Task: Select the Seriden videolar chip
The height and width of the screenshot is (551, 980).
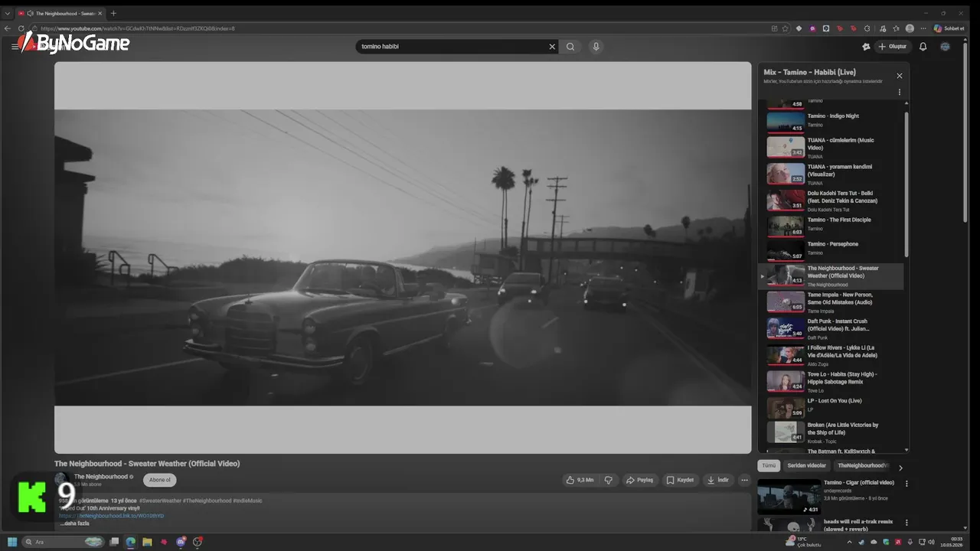Action: coord(807,465)
